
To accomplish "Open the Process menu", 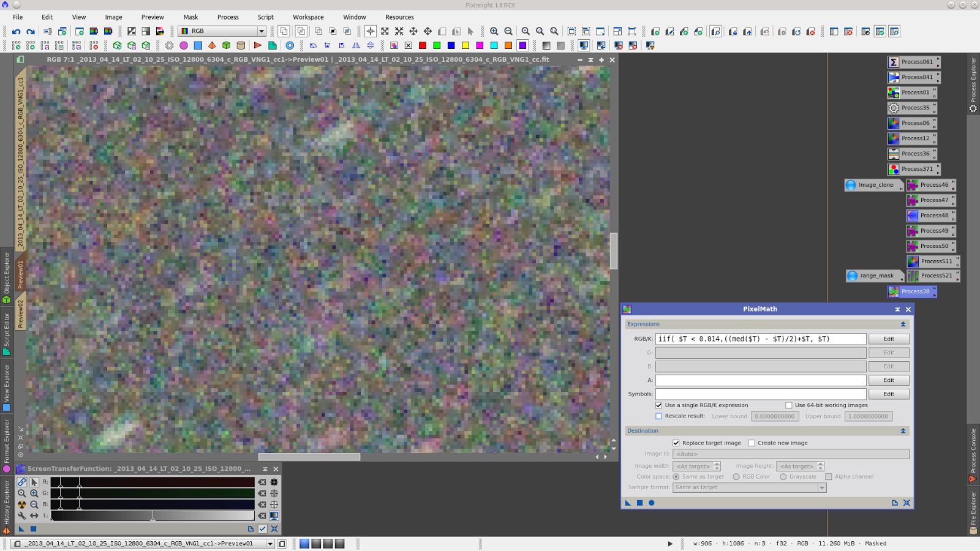I will (228, 17).
